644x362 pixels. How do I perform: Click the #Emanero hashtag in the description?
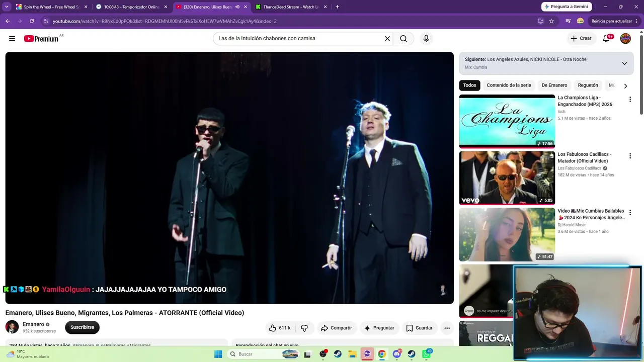[84, 345]
